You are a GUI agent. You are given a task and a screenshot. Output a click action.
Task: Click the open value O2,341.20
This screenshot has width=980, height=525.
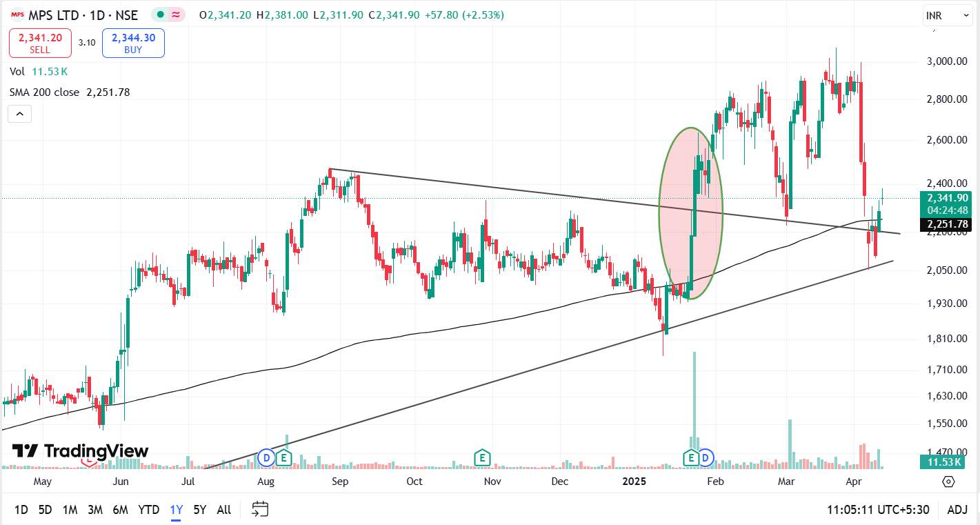225,15
